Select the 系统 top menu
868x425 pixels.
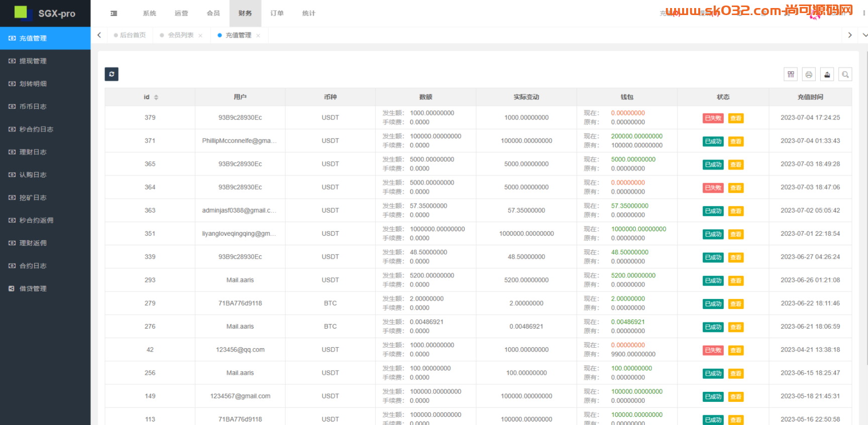click(x=150, y=14)
